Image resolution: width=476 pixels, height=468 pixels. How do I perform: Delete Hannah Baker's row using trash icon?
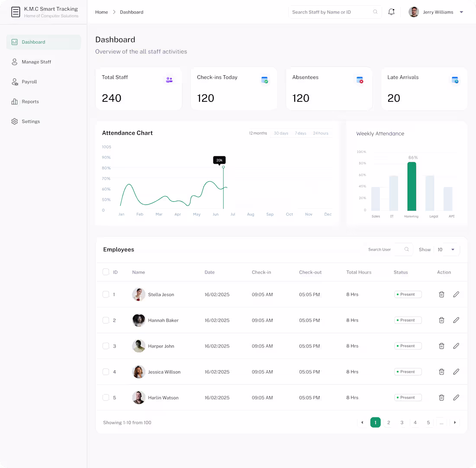click(441, 320)
